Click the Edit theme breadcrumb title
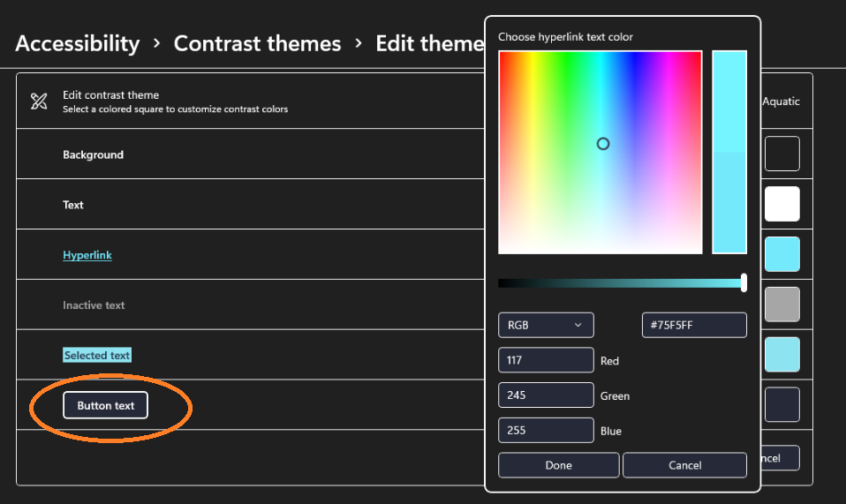 429,43
